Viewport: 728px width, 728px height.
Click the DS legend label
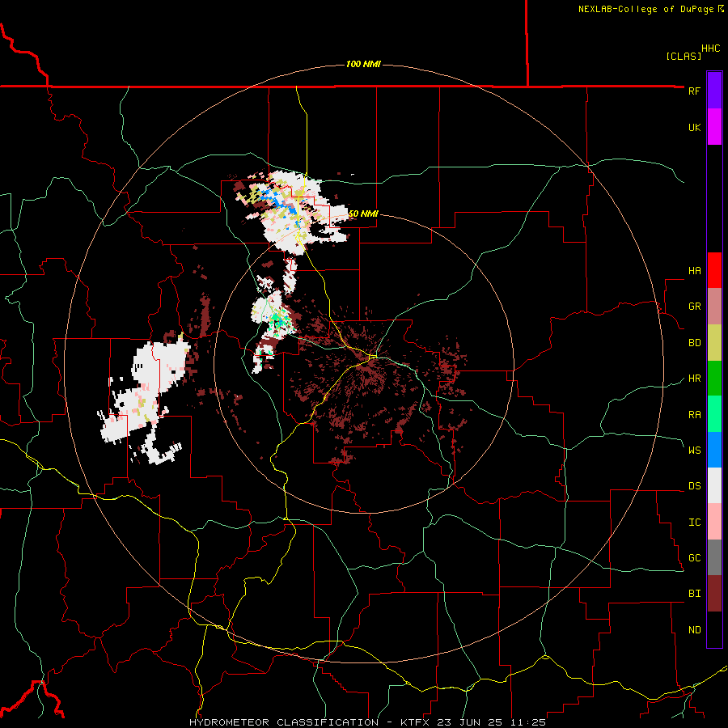pyautogui.click(x=694, y=486)
